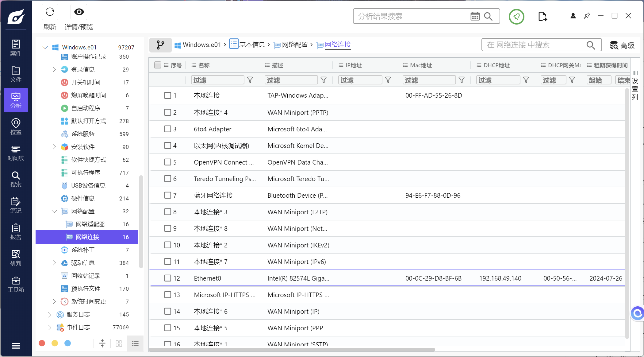Click the filter funnel under 名称 column
The height and width of the screenshot is (357, 644).
tap(250, 80)
